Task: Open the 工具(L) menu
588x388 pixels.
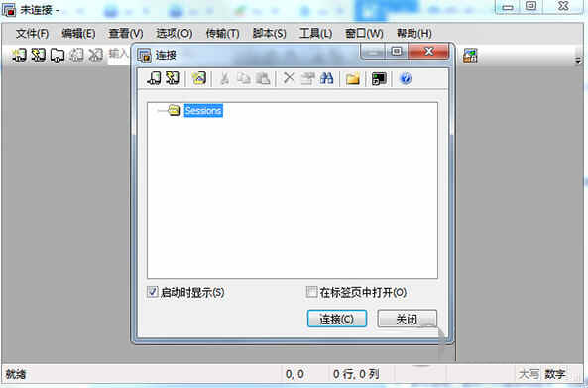Action: [315, 34]
